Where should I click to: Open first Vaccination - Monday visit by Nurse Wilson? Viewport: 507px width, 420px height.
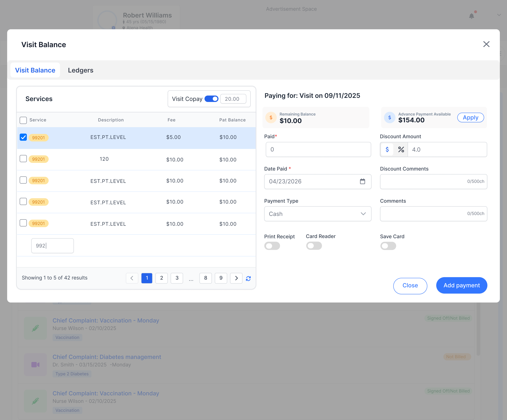point(106,320)
